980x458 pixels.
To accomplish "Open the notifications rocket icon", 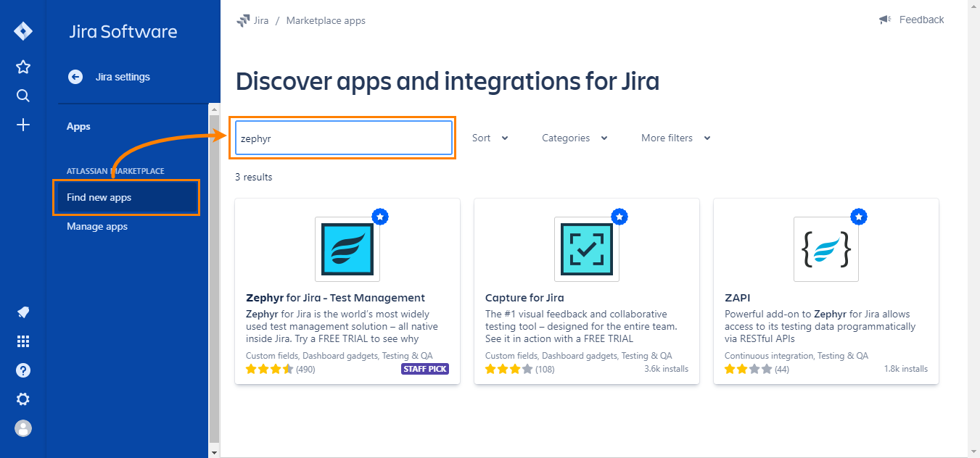I will point(23,312).
